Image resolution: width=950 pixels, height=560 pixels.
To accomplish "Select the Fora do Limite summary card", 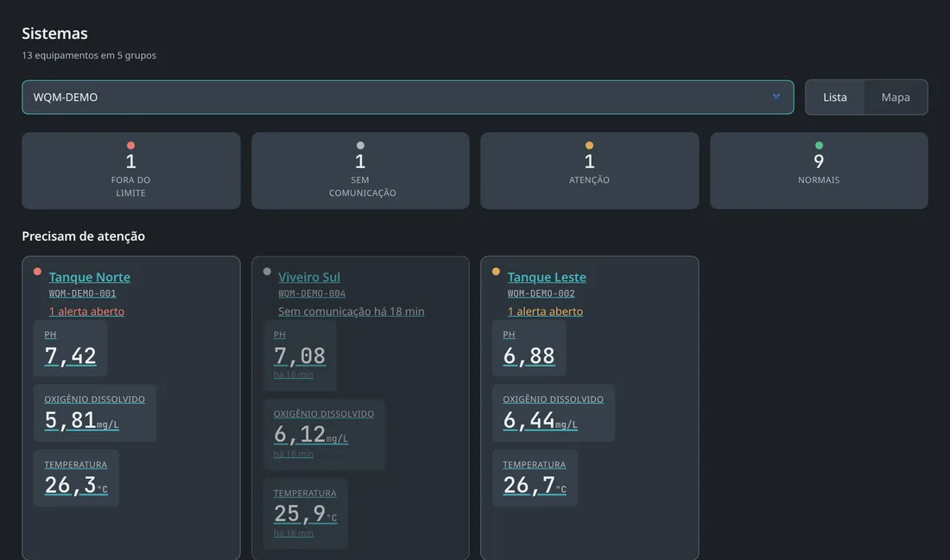I will click(131, 171).
